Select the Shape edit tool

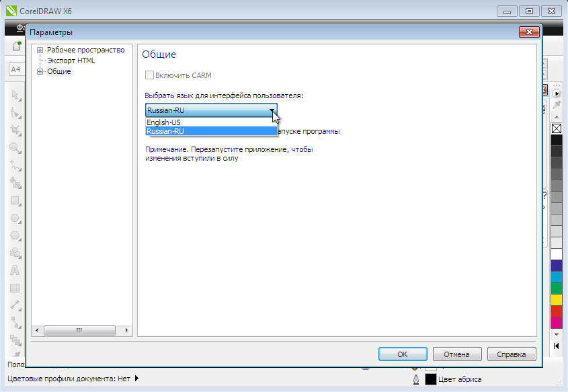coord(14,113)
